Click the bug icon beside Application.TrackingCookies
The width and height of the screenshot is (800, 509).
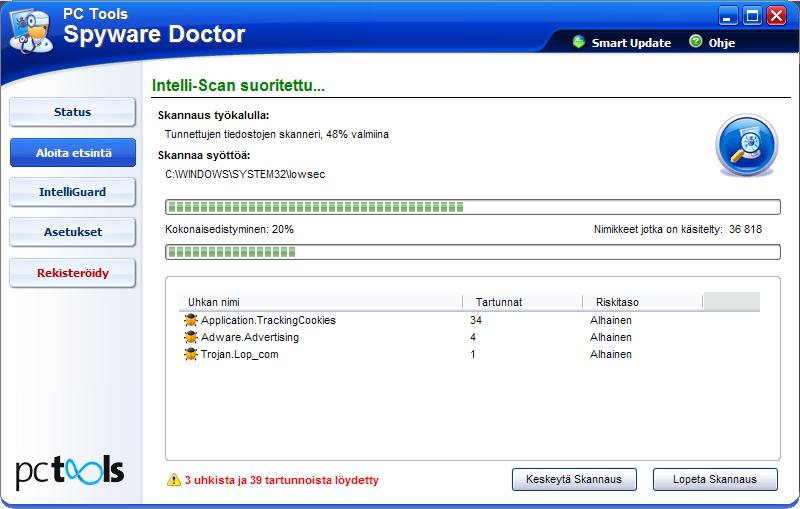click(191, 321)
